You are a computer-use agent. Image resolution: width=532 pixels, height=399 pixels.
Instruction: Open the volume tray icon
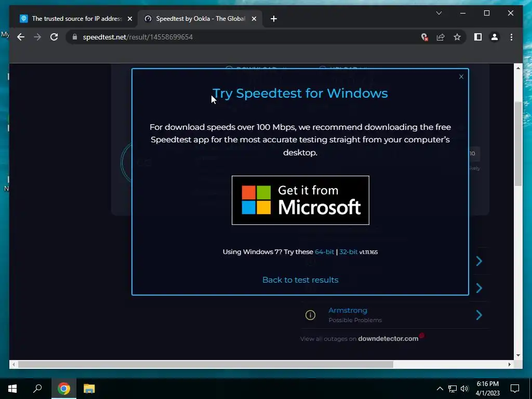pos(464,389)
